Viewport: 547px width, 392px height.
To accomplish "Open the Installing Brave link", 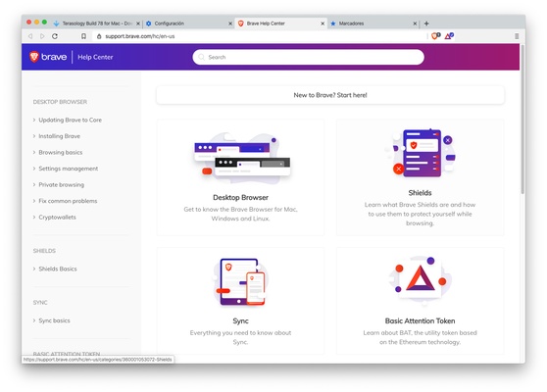I will [59, 136].
